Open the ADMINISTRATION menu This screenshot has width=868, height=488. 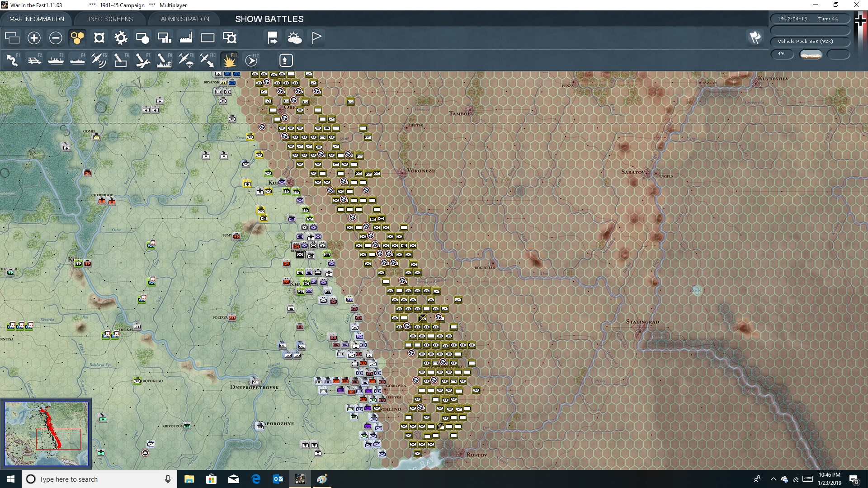tap(184, 19)
